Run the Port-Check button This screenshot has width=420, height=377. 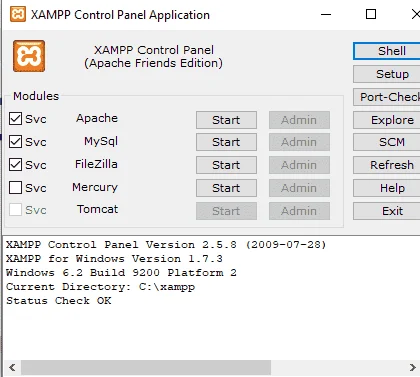tap(387, 97)
